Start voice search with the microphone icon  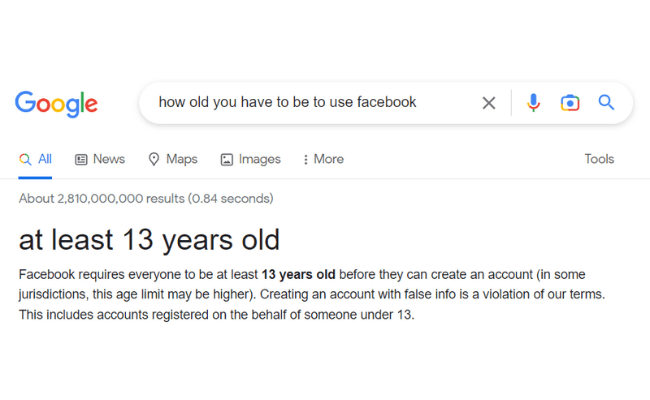[x=534, y=102]
